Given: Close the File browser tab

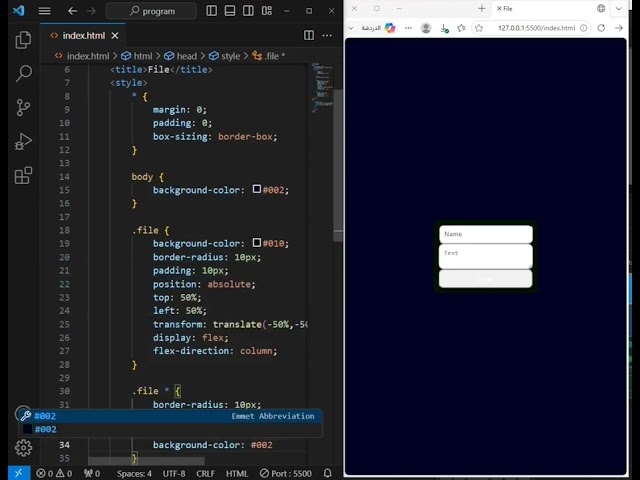Looking at the screenshot, I should pyautogui.click(x=499, y=8).
